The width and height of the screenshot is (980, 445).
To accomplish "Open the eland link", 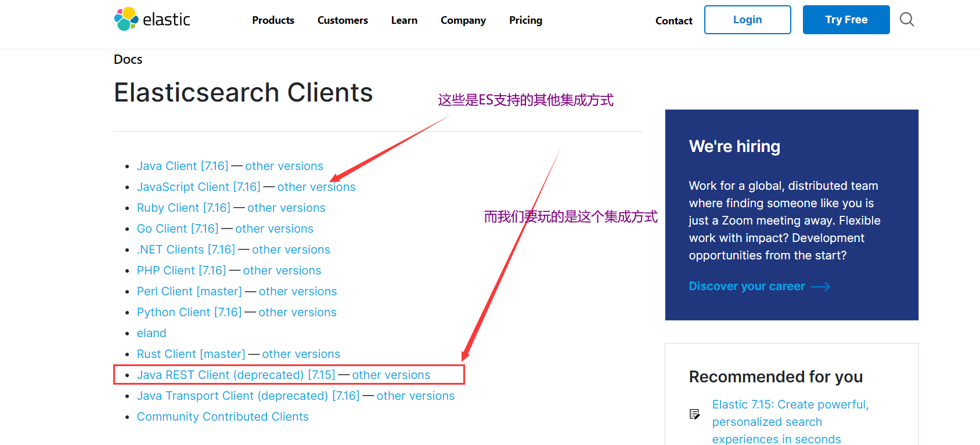I will coord(152,333).
